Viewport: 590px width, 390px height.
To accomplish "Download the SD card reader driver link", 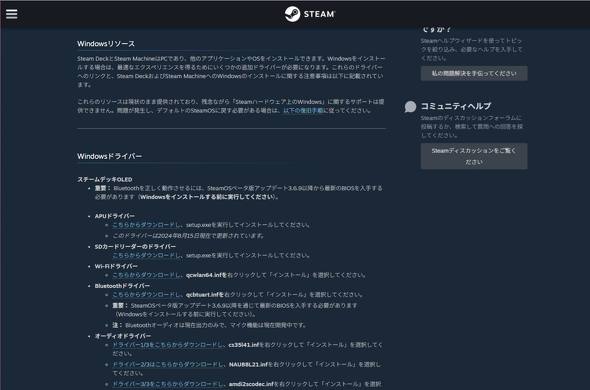I will point(146,255).
